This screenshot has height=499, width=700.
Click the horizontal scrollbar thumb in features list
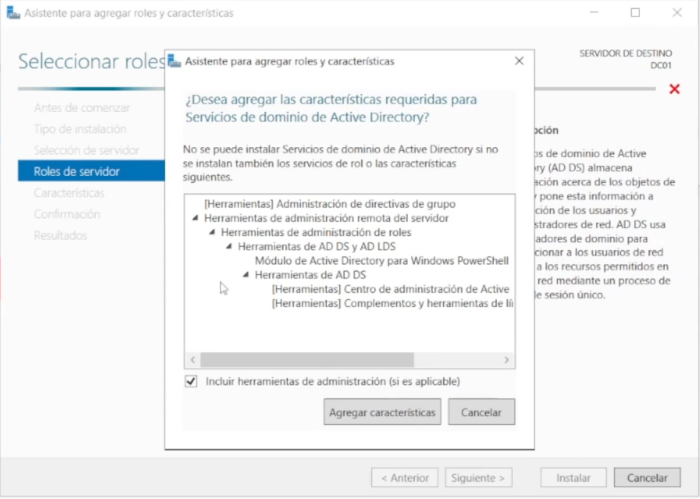point(307,360)
